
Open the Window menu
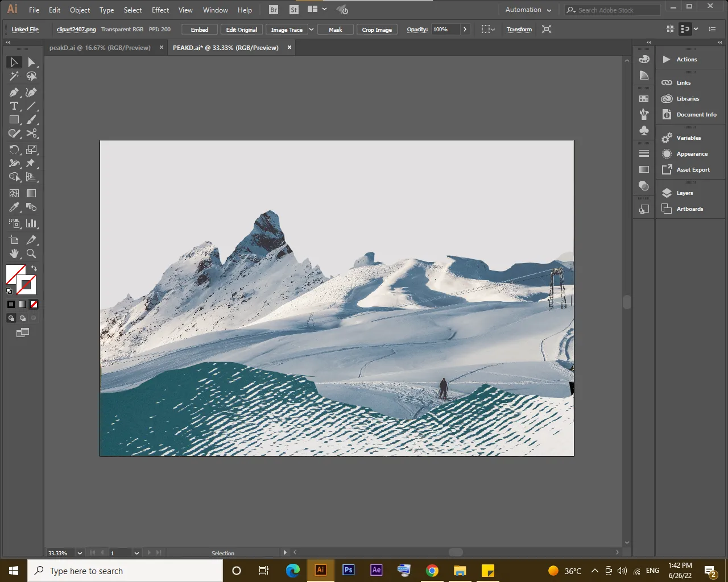(216, 10)
